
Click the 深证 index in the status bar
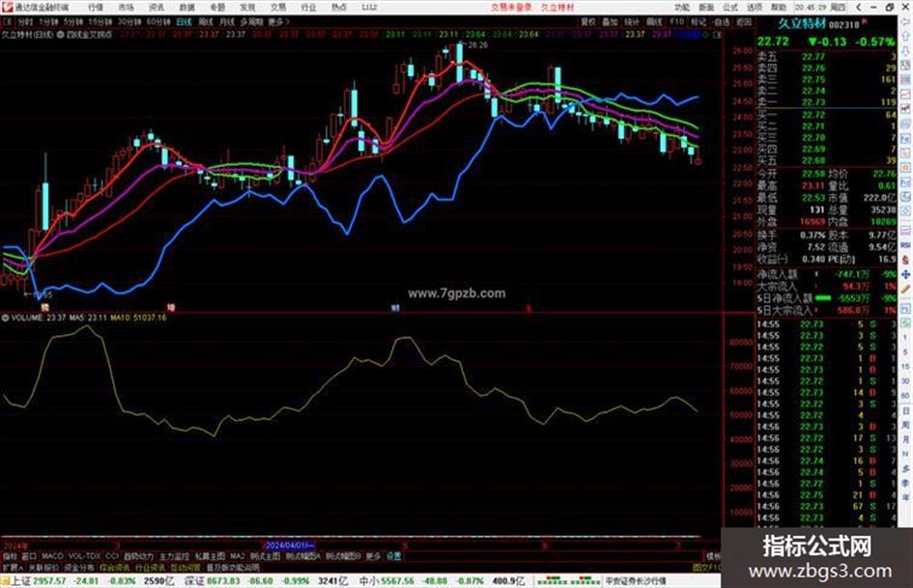[x=194, y=581]
